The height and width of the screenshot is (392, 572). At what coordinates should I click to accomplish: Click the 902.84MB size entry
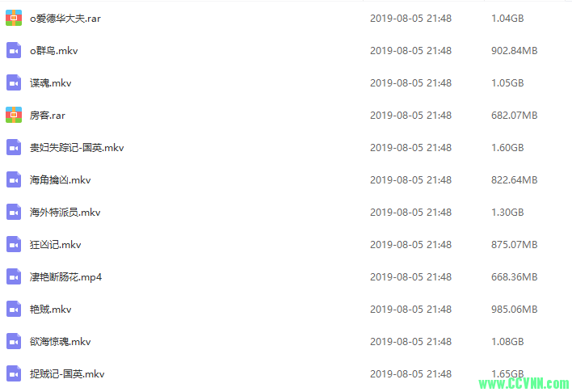[x=515, y=51]
